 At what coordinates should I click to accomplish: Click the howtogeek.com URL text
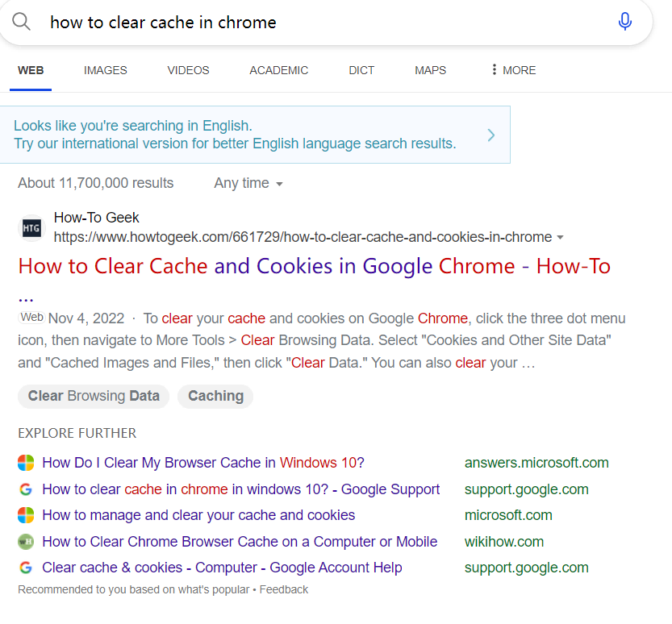[303, 237]
